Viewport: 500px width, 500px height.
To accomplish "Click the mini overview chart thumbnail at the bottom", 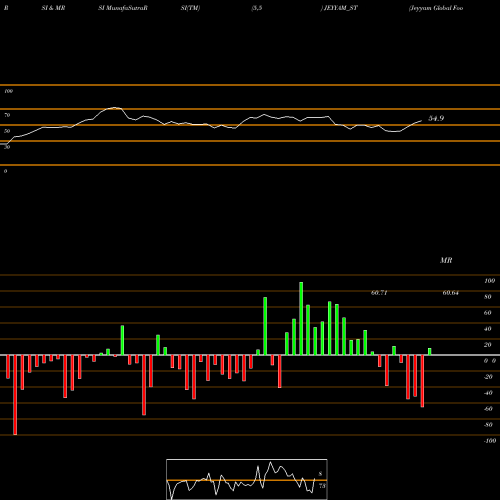I will click(x=247, y=479).
